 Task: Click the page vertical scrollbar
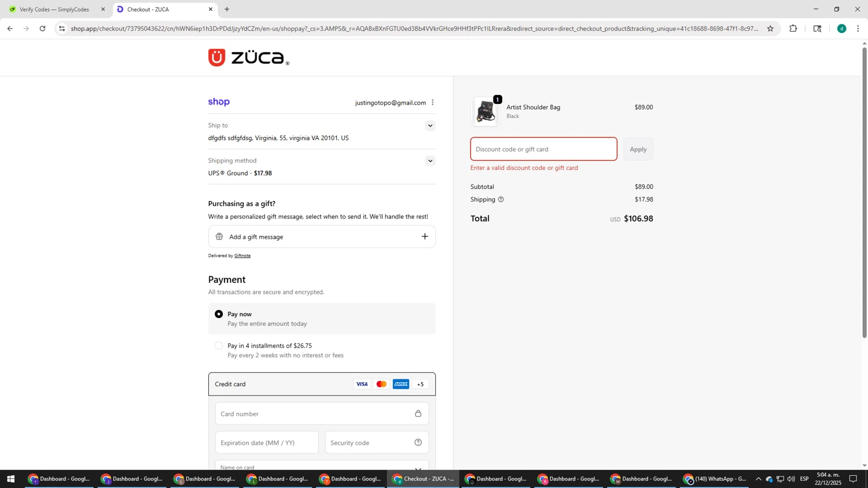(865, 193)
